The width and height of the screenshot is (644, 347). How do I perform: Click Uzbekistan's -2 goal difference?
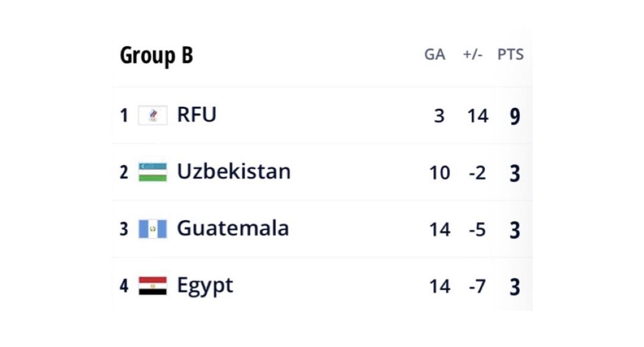[477, 173]
